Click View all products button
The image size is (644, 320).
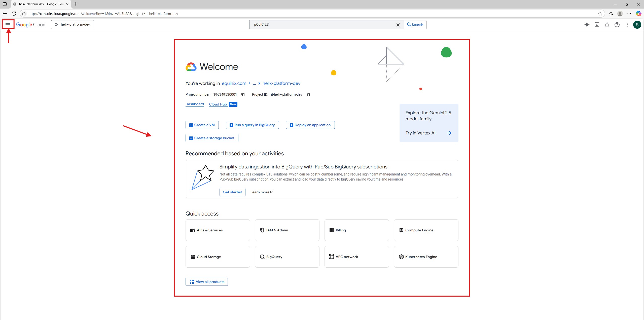(x=206, y=282)
